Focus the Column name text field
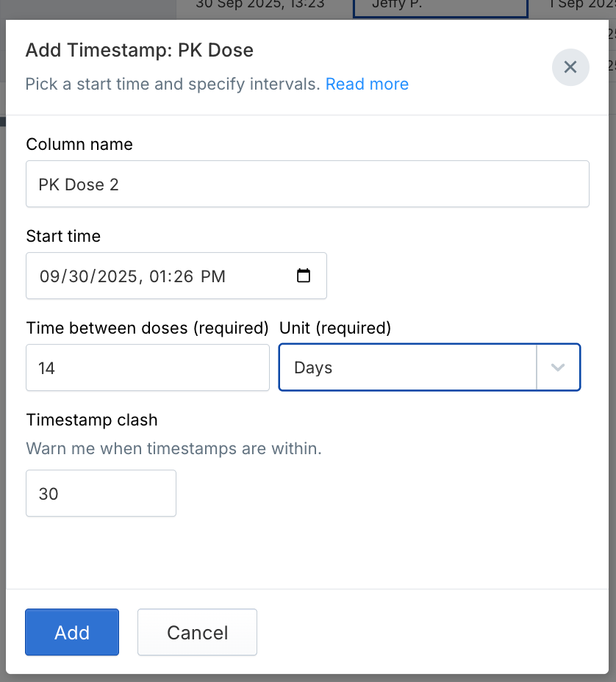 (307, 184)
